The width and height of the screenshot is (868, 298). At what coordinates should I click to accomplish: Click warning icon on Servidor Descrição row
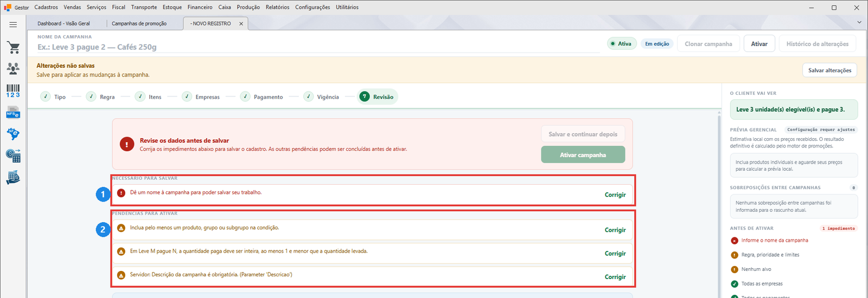[121, 275]
